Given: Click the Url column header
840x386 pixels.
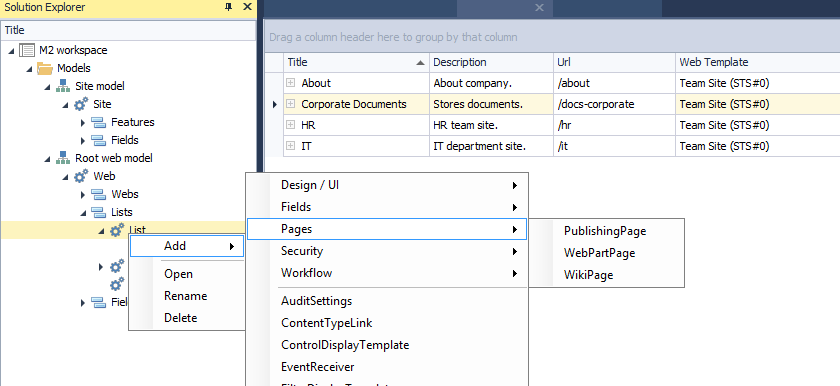Looking at the screenshot, I should [614, 63].
